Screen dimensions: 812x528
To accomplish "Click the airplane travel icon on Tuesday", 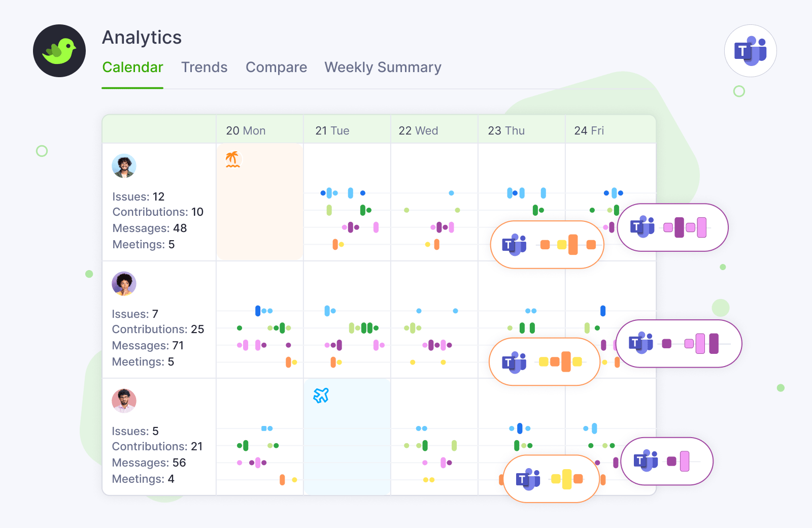I will (x=321, y=395).
